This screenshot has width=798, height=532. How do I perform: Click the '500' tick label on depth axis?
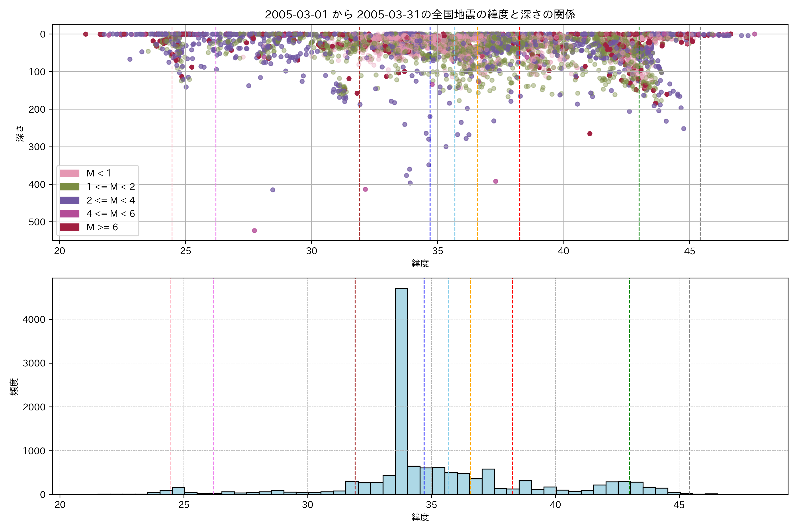coord(37,222)
